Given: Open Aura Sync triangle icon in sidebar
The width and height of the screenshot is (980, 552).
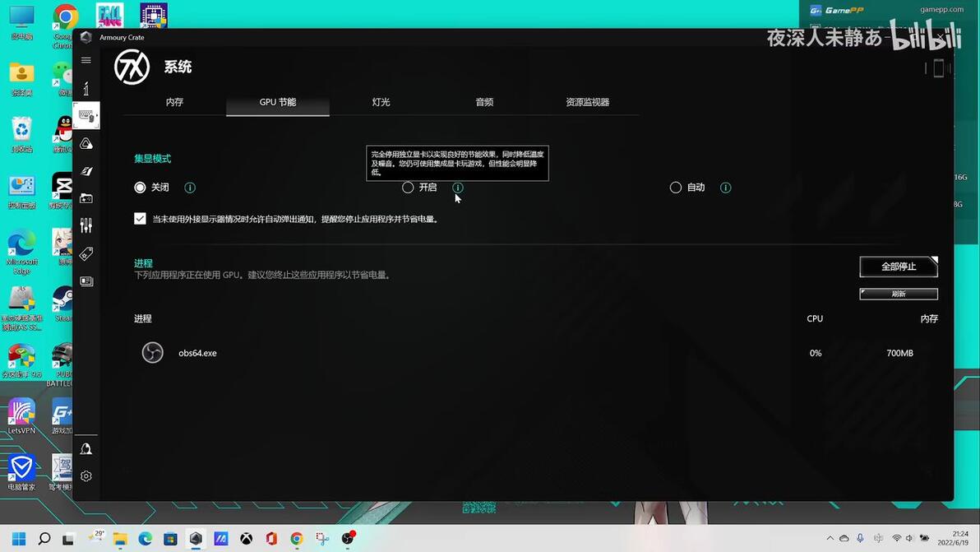Looking at the screenshot, I should tap(86, 144).
